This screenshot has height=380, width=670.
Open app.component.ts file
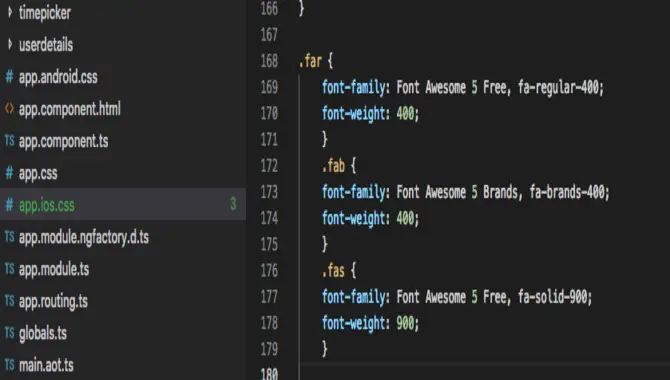[63, 141]
